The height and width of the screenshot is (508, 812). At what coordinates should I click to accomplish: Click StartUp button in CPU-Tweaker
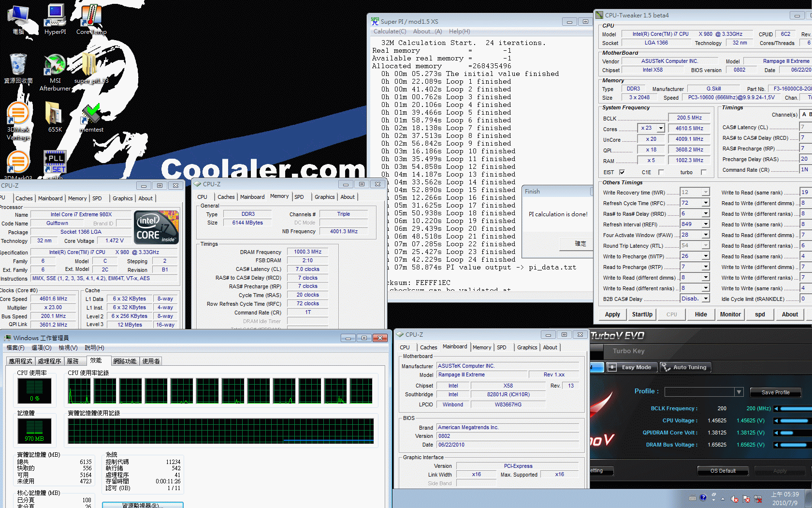(642, 314)
